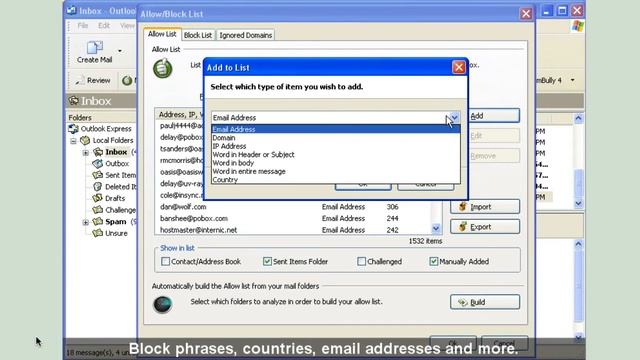640x360 pixels.
Task: Open the Edit menu in Outlook Express
Action: 104,26
